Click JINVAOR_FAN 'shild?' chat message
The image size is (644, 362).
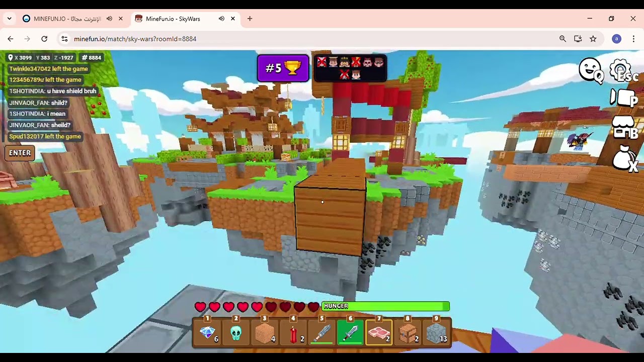coord(38,103)
